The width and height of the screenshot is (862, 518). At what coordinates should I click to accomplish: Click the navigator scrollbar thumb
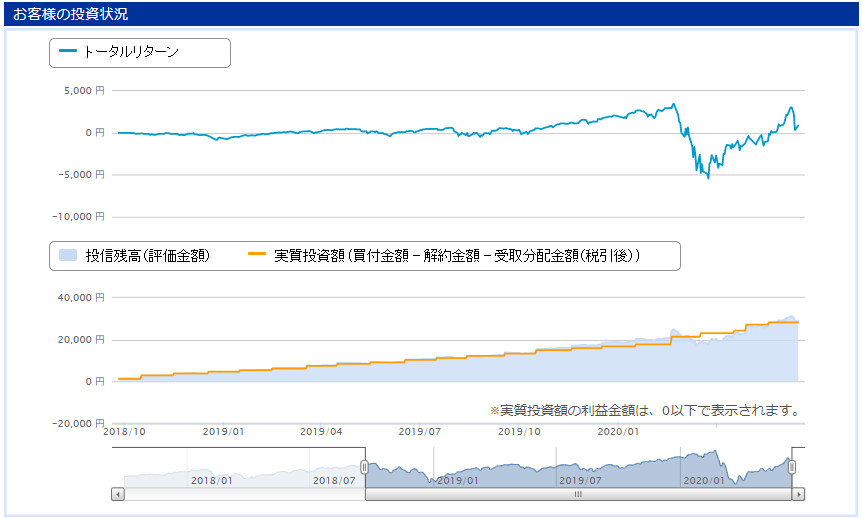click(x=578, y=494)
